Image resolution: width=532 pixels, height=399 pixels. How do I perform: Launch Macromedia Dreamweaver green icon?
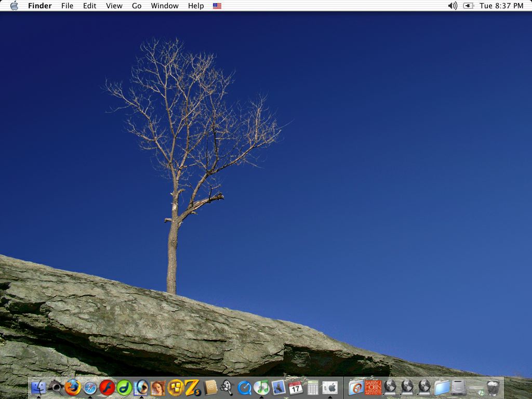click(x=124, y=388)
